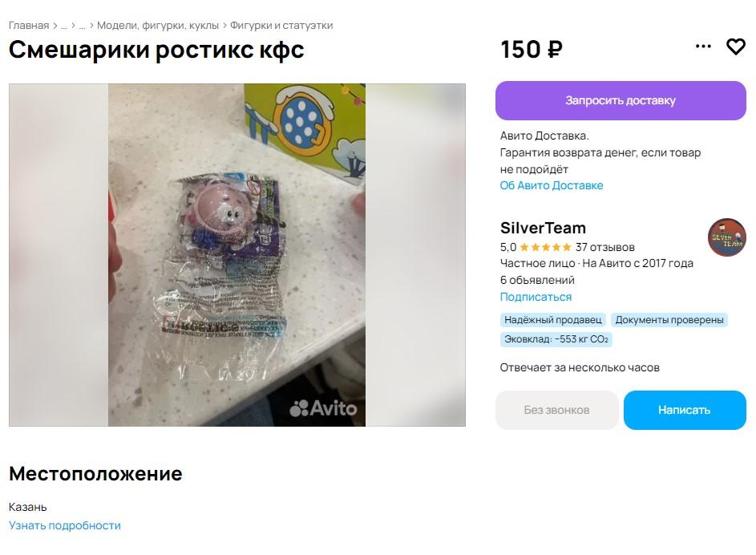Click the Надёжный продавец badge

[x=553, y=320]
